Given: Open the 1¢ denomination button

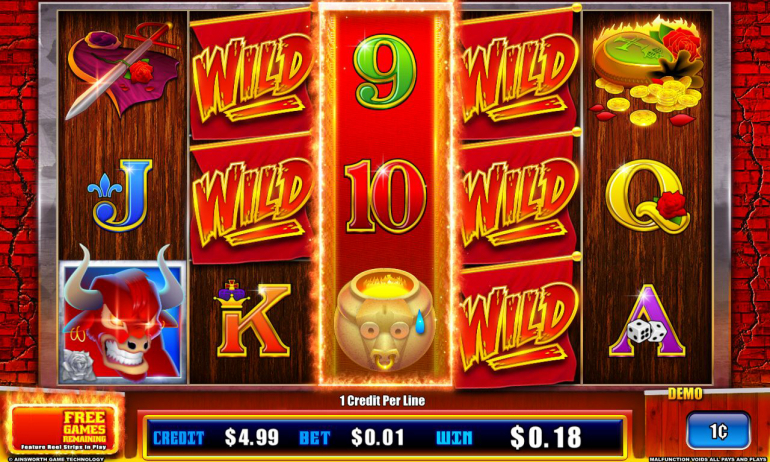Looking at the screenshot, I should [x=718, y=431].
